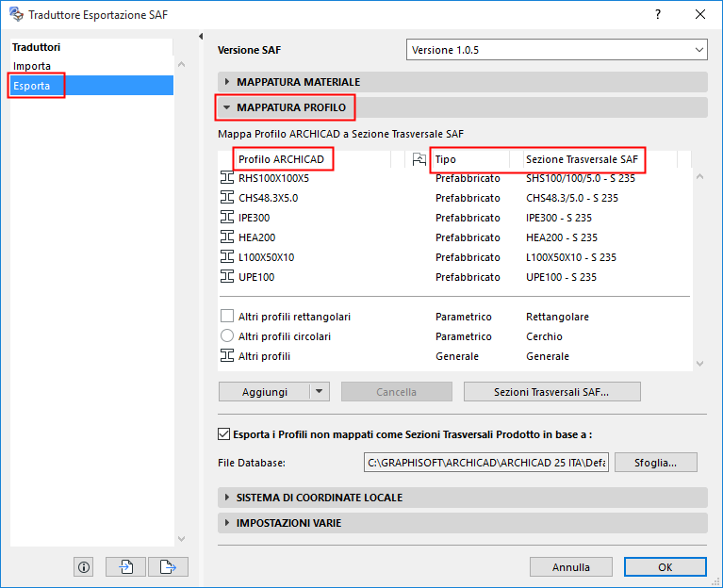Click Altri profili circolari label
723x588 pixels.
pos(285,336)
